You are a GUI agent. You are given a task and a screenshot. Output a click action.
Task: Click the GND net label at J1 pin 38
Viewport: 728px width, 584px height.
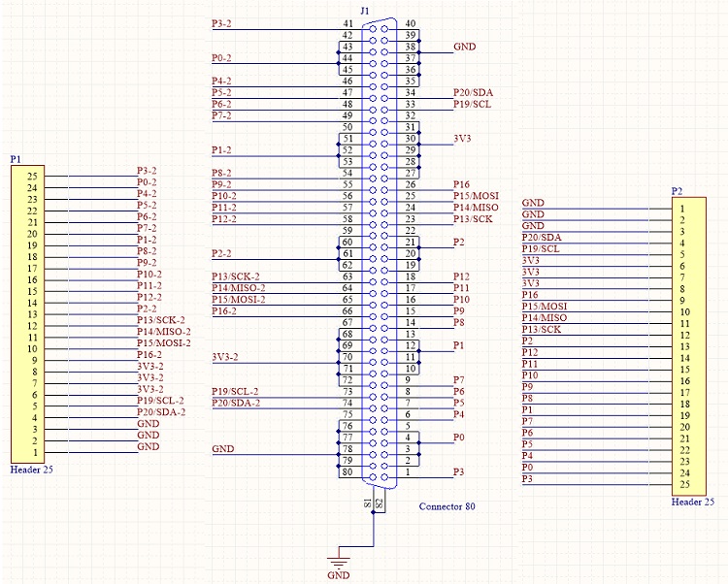coord(465,47)
